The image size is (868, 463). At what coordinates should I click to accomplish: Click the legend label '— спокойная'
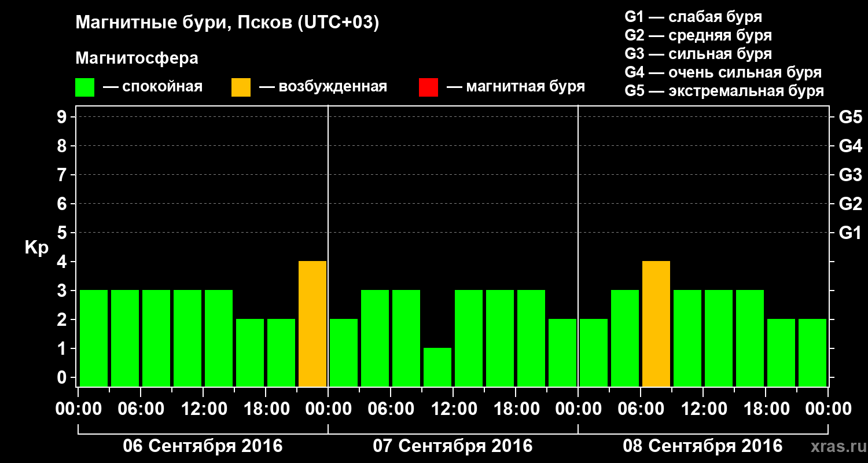click(x=153, y=87)
